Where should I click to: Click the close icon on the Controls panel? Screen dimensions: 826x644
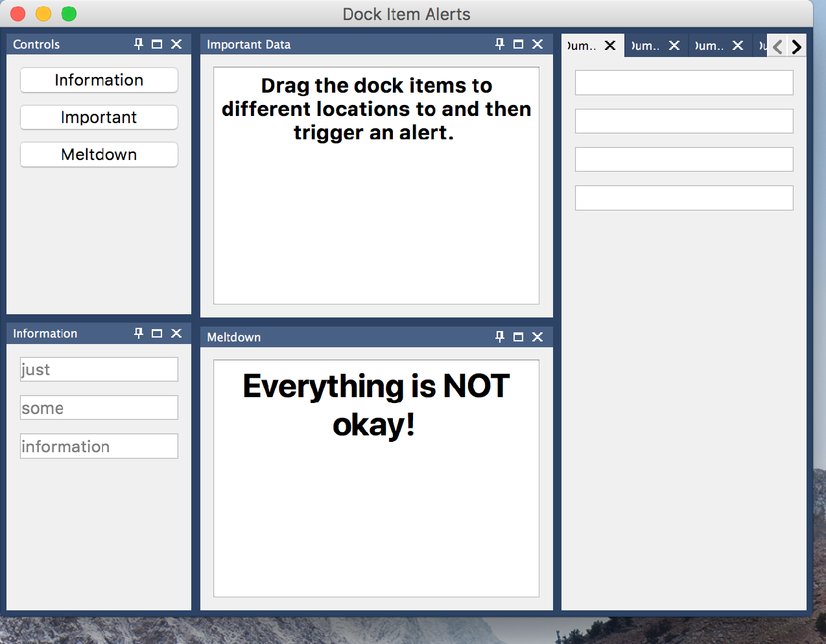pyautogui.click(x=176, y=44)
